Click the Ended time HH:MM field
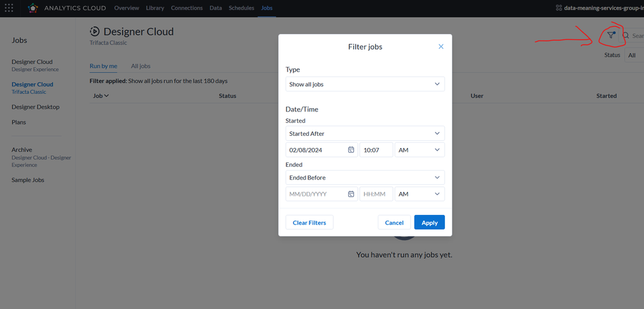Screen dimensions: 644x309 point(376,194)
